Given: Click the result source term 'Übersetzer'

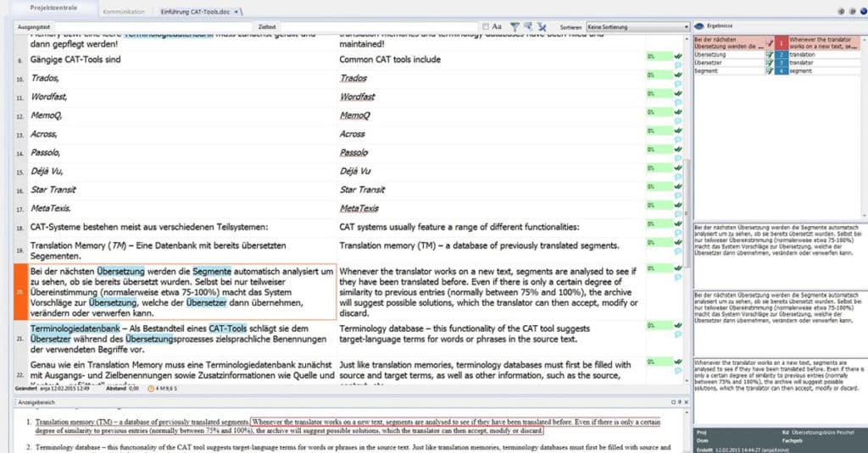Looking at the screenshot, I should pos(708,63).
